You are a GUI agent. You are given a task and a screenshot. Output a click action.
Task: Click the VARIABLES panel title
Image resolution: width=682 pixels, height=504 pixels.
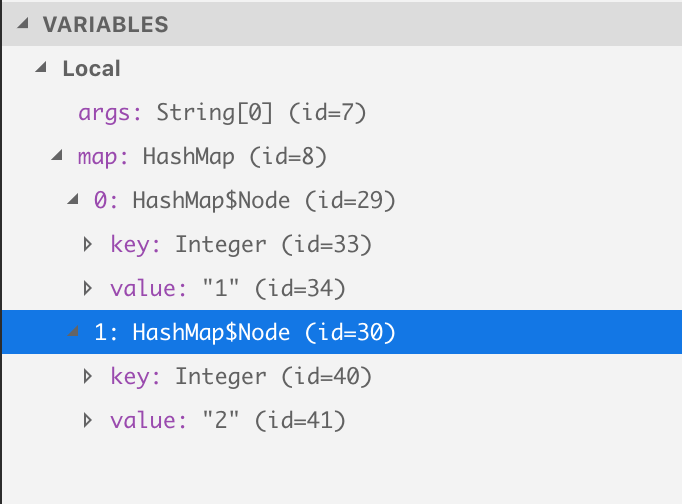pos(105,25)
